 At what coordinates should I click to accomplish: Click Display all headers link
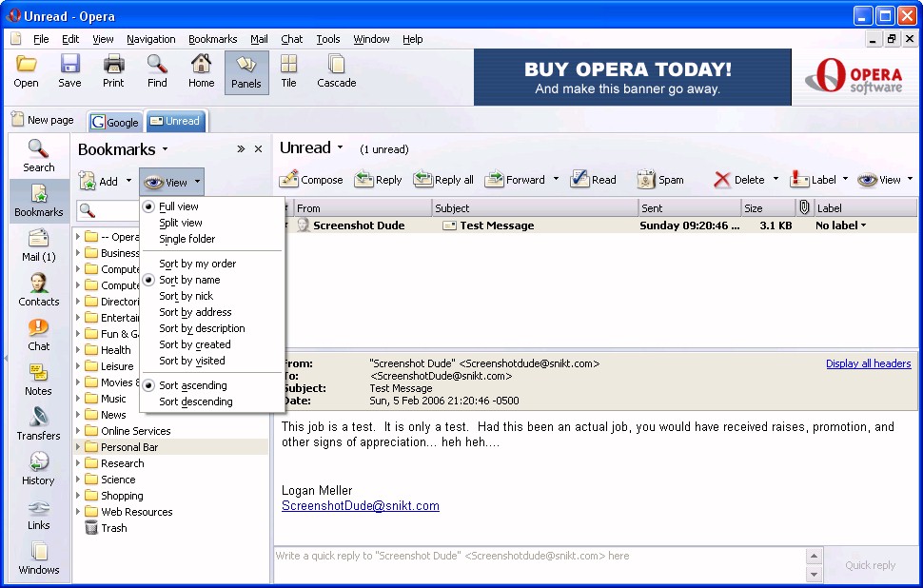click(868, 363)
